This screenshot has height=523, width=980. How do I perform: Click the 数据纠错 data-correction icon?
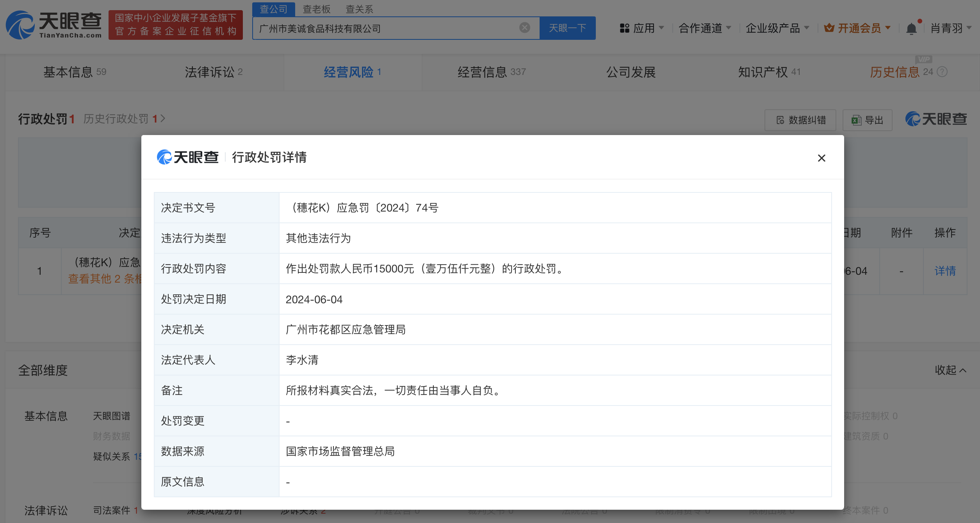coord(780,121)
